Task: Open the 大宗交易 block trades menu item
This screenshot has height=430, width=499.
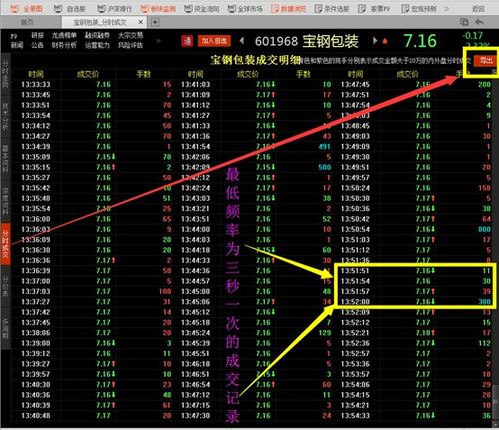Action: coord(130,35)
